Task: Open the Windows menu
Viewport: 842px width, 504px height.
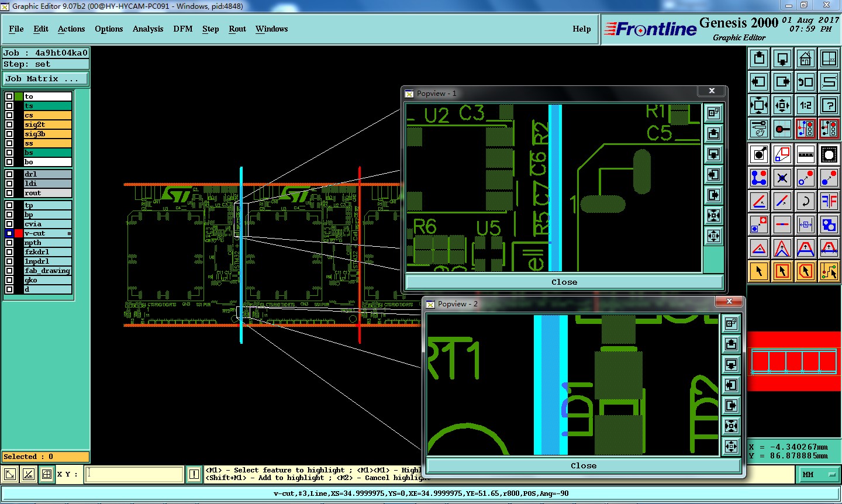Action: 272,29
